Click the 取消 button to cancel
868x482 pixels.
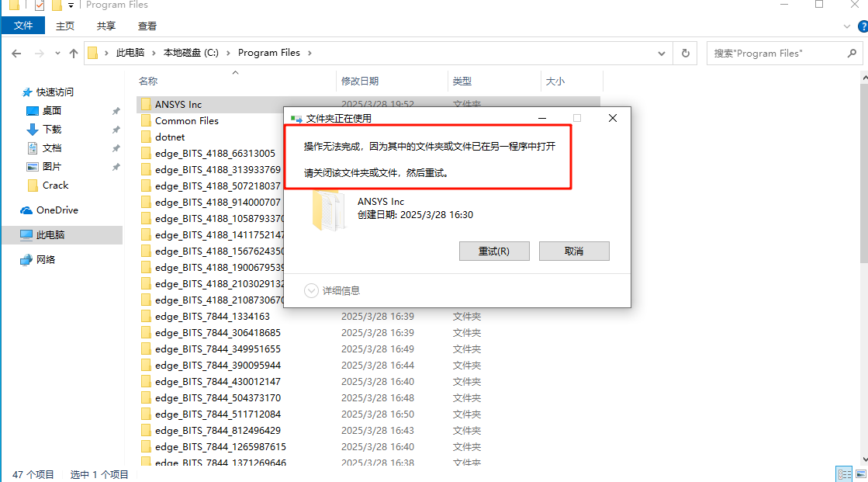574,251
